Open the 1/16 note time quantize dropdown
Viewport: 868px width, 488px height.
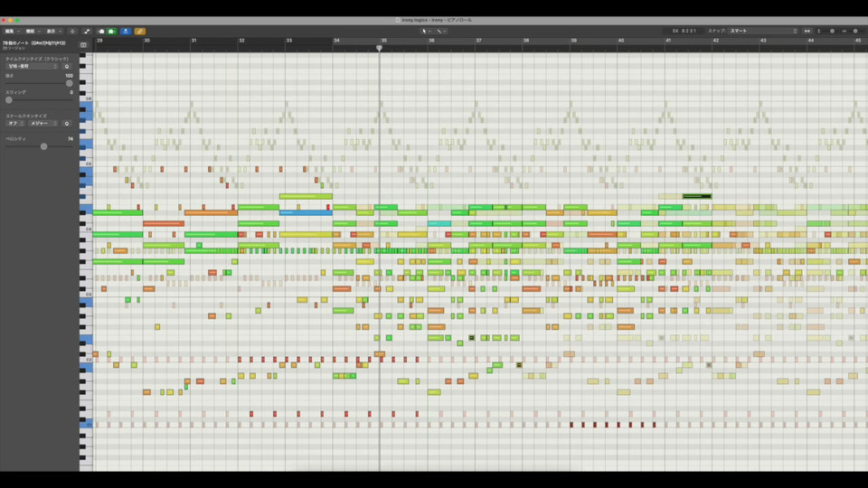point(33,66)
